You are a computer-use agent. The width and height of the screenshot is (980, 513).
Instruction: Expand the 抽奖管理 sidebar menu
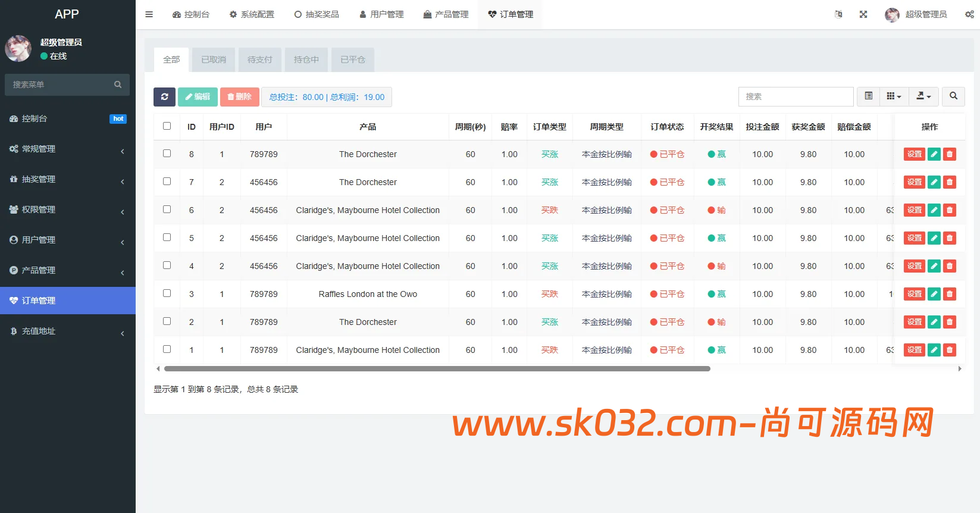tap(68, 179)
